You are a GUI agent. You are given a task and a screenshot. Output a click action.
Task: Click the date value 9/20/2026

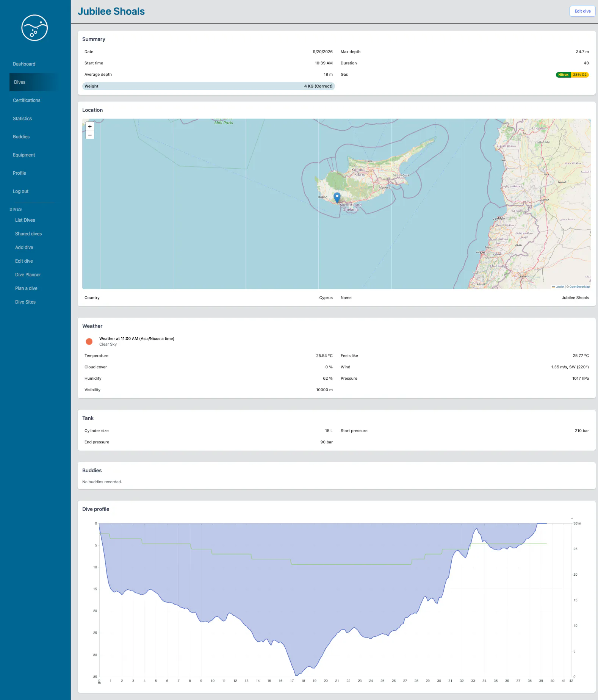point(323,52)
